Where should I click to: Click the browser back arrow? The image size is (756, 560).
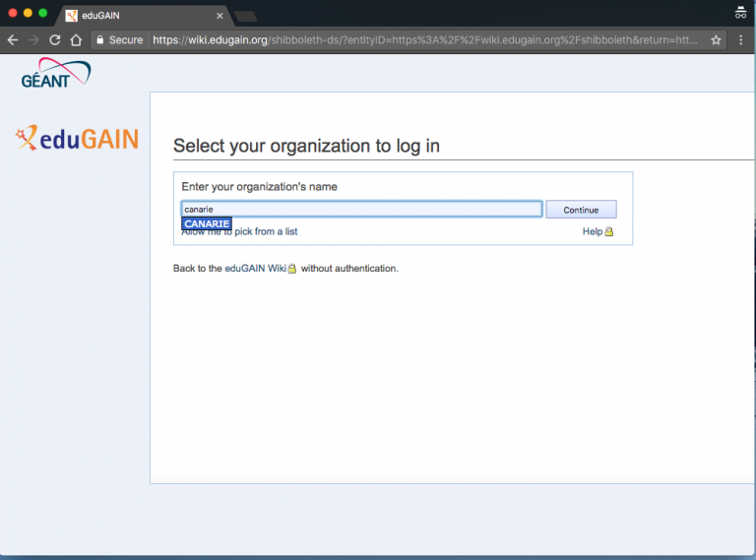pos(13,40)
